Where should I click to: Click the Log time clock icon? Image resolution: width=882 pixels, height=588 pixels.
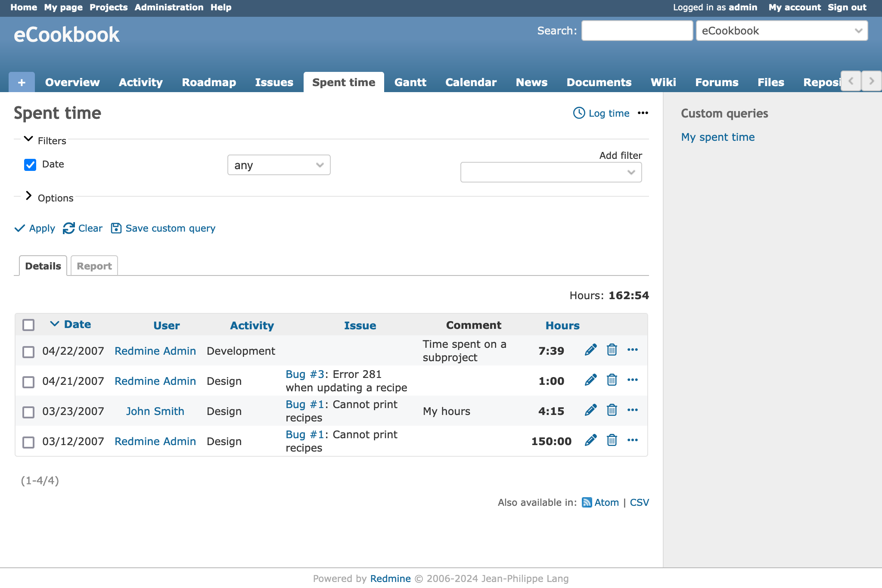(x=579, y=113)
